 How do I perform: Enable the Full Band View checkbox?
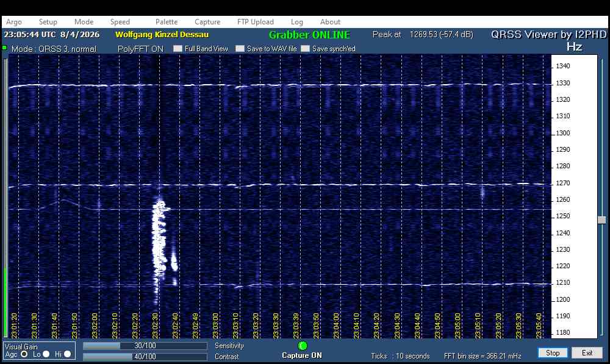[x=178, y=49]
